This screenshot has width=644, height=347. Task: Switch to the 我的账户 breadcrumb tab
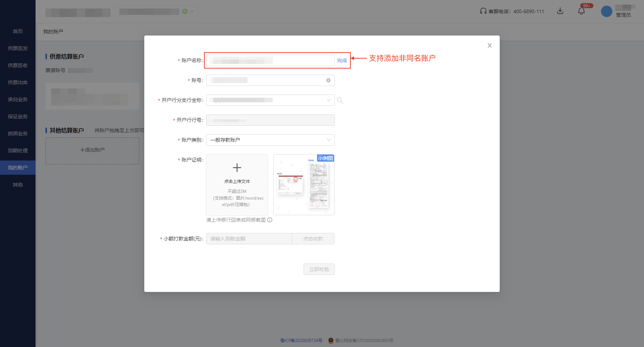click(x=53, y=31)
